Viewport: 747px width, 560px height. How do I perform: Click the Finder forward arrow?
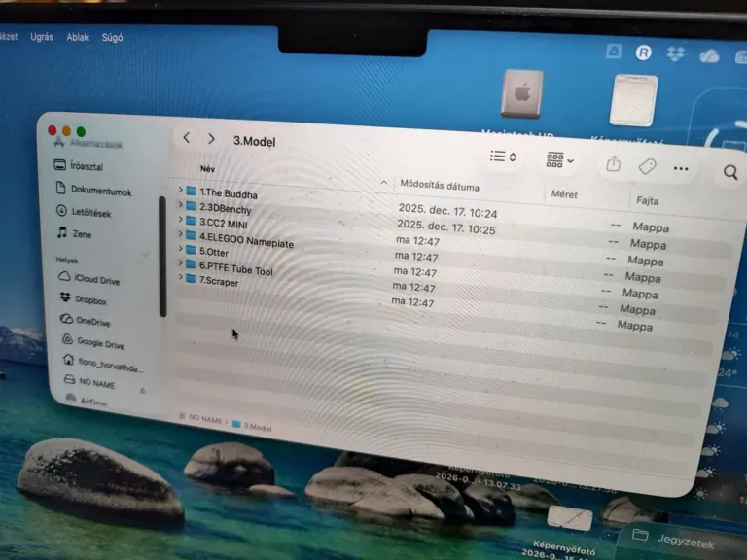211,139
